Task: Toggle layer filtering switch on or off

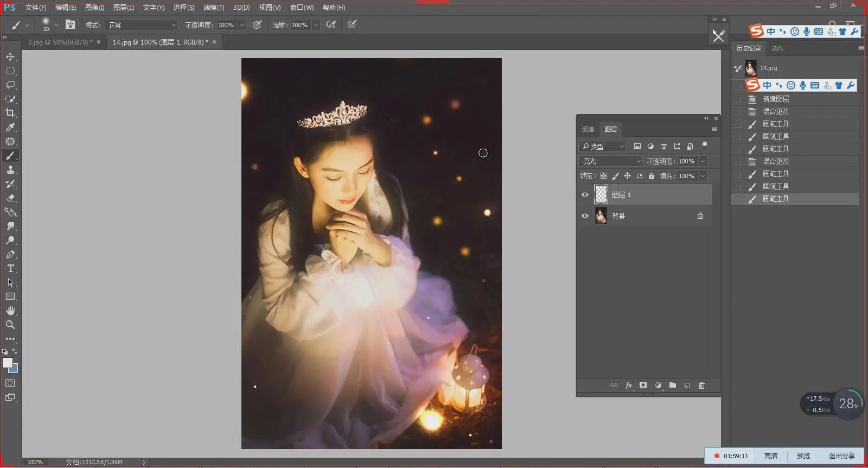Action: coord(705,146)
